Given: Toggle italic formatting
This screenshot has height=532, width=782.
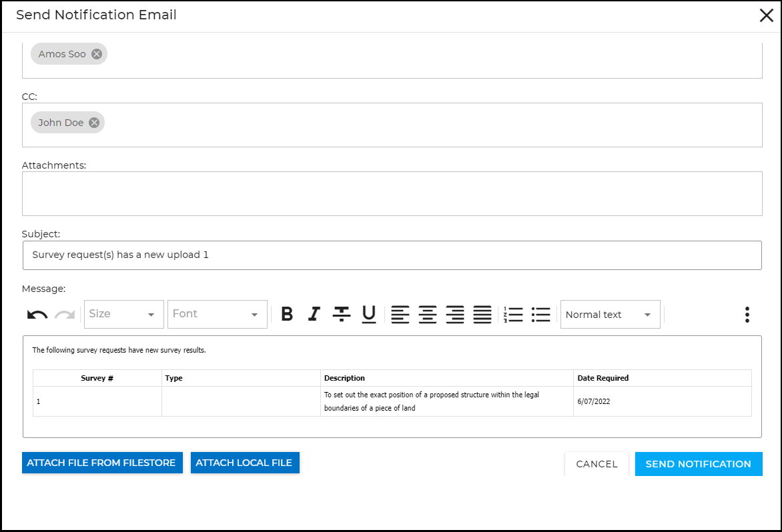Looking at the screenshot, I should coord(314,314).
